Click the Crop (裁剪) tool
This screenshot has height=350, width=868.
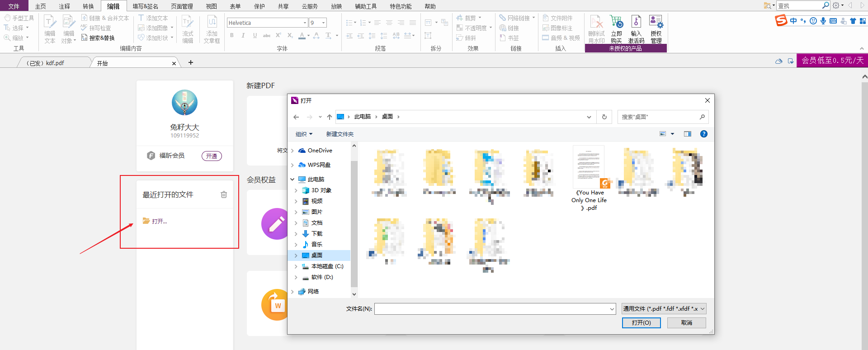[x=468, y=18]
